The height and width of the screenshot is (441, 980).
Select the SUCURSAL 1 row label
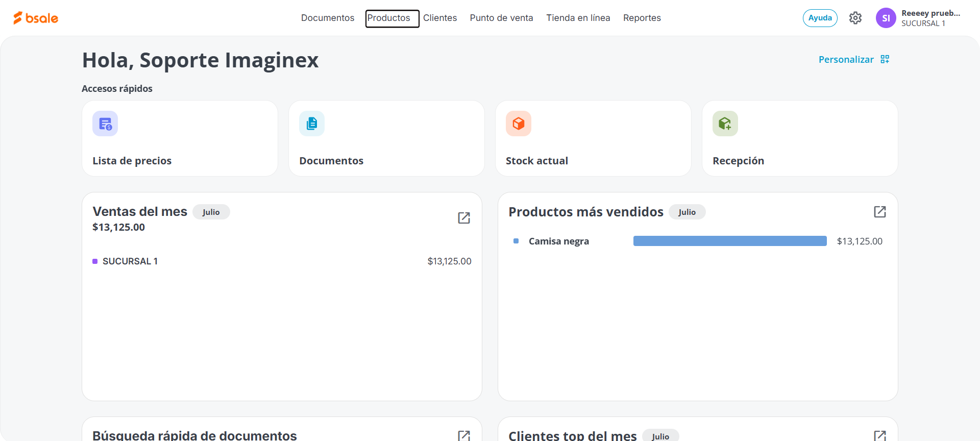click(x=130, y=261)
